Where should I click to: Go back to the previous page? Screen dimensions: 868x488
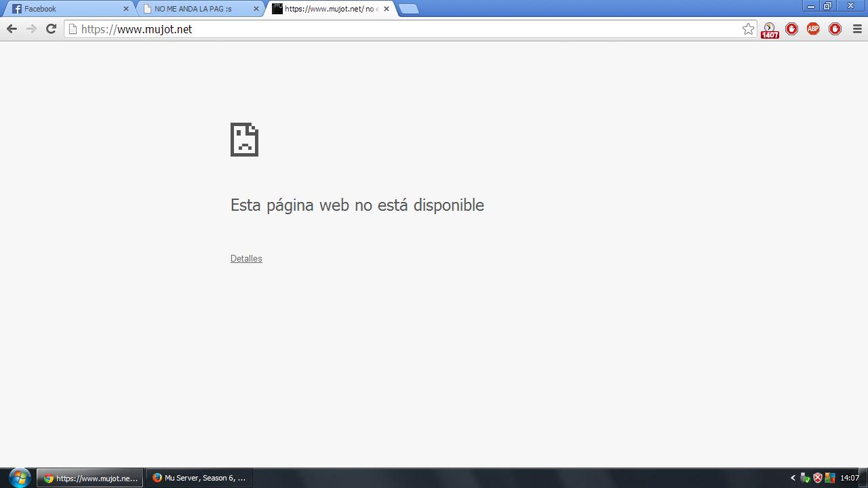tap(12, 28)
